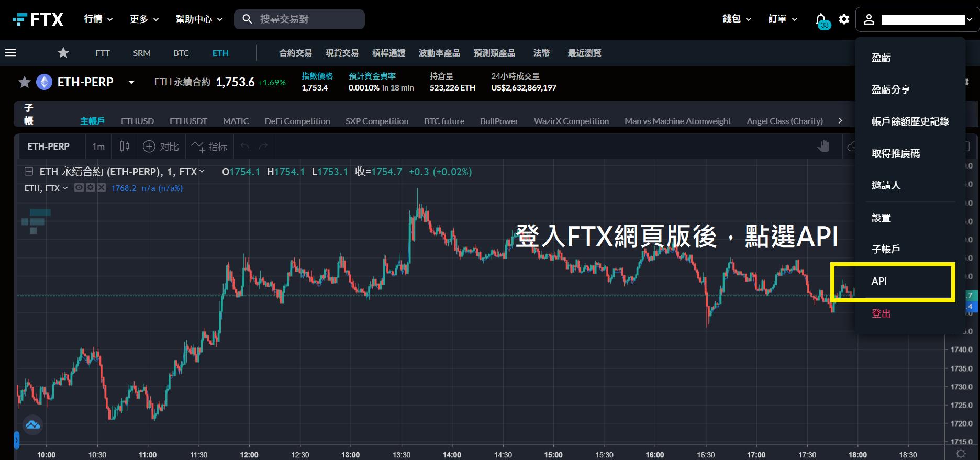Image resolution: width=980 pixels, height=460 pixels.
Task: Open the 錢包 wallet dropdown
Action: click(x=737, y=19)
